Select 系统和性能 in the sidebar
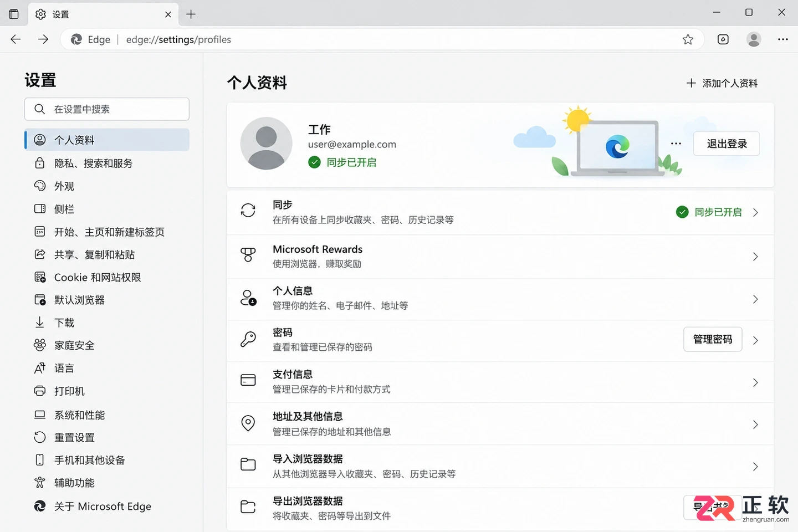Viewport: 798px width, 532px height. click(x=107, y=415)
